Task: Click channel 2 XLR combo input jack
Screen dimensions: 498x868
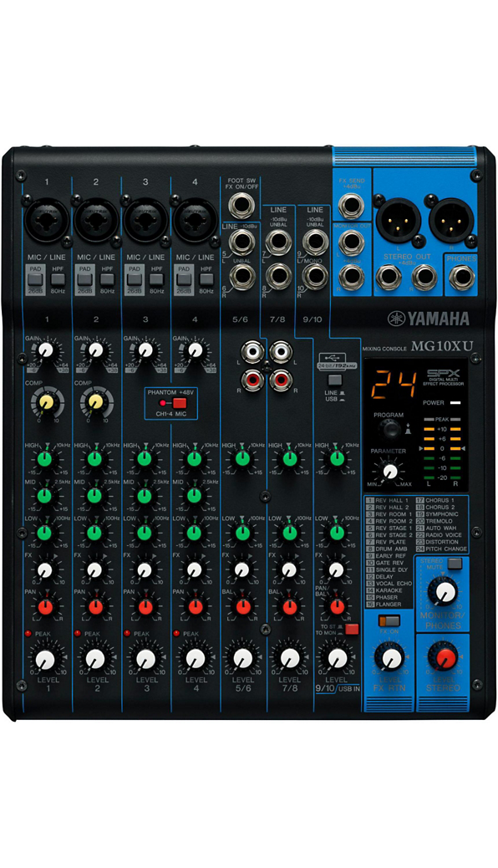Action: (x=96, y=220)
